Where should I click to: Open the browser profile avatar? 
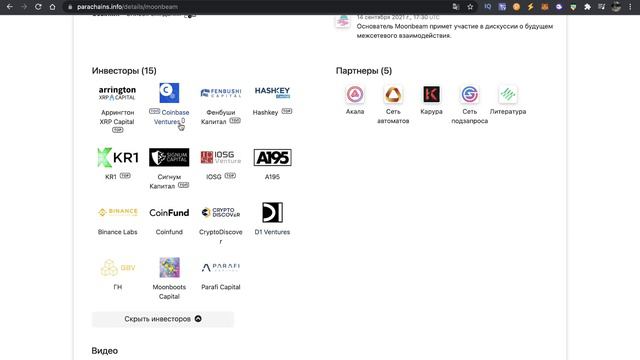point(616,7)
